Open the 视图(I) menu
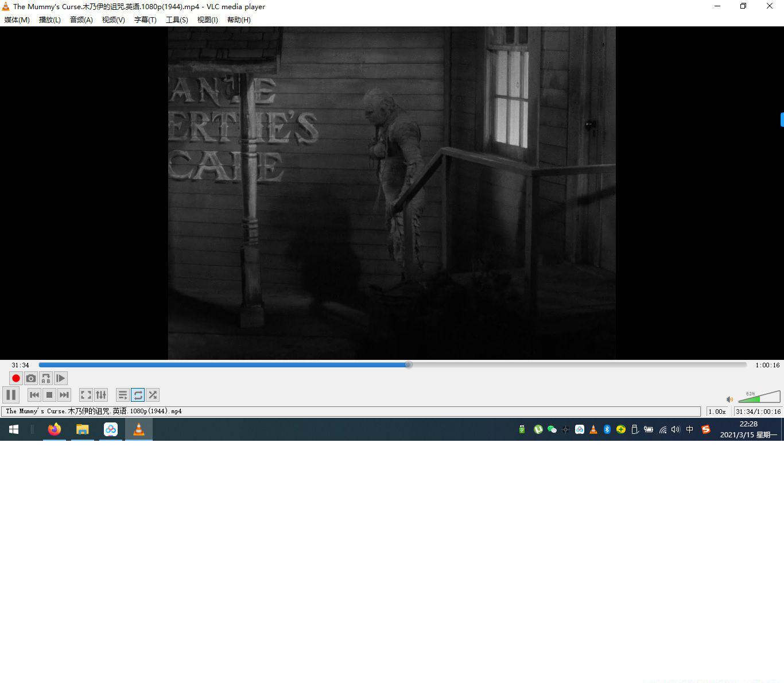 [207, 20]
